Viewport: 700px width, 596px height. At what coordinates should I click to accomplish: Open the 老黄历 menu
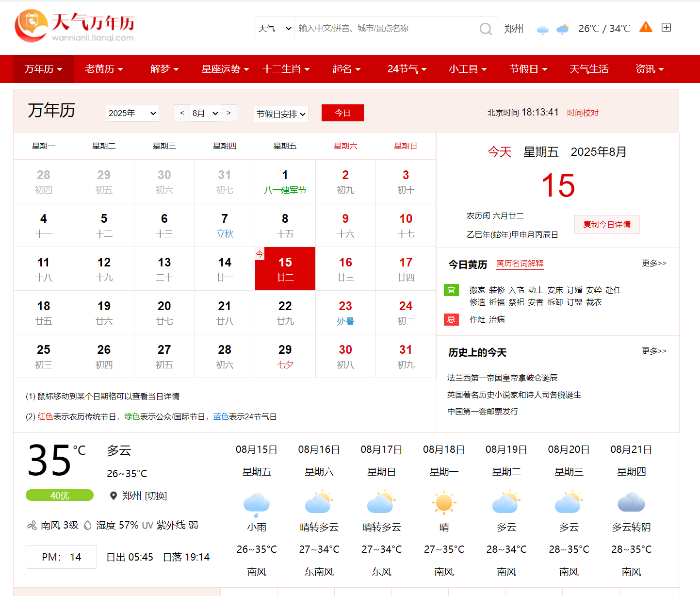(x=104, y=69)
